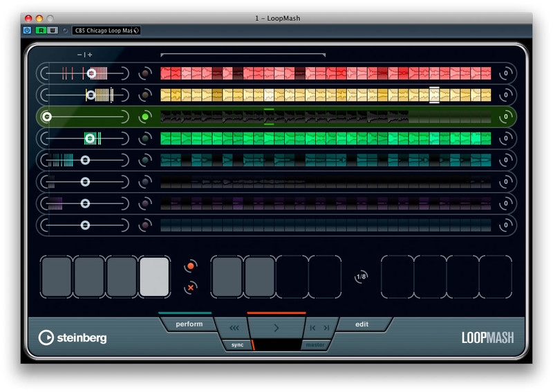Click the triple-arrow rewind button
The image size is (553, 392).
point(234,328)
